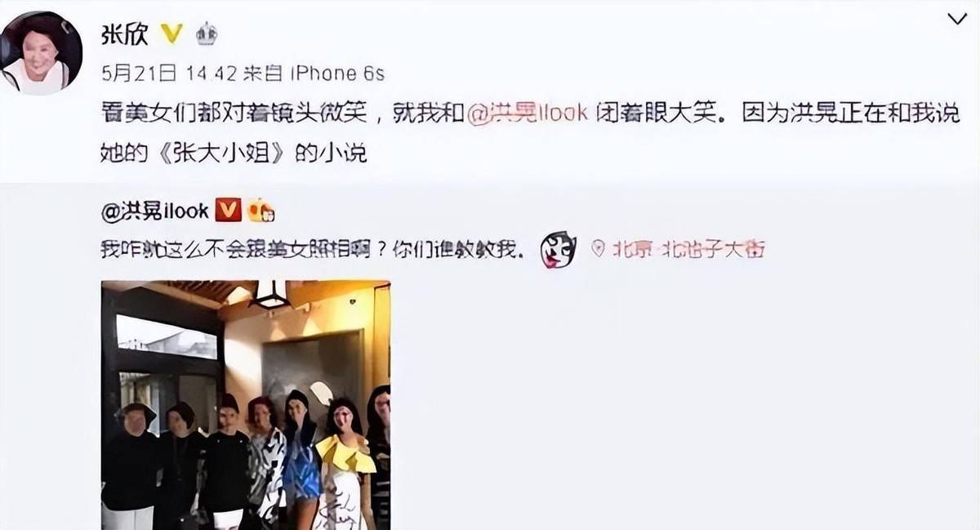
Task: Click the orange V badge next to @洪晃ilook
Action: coord(228,211)
